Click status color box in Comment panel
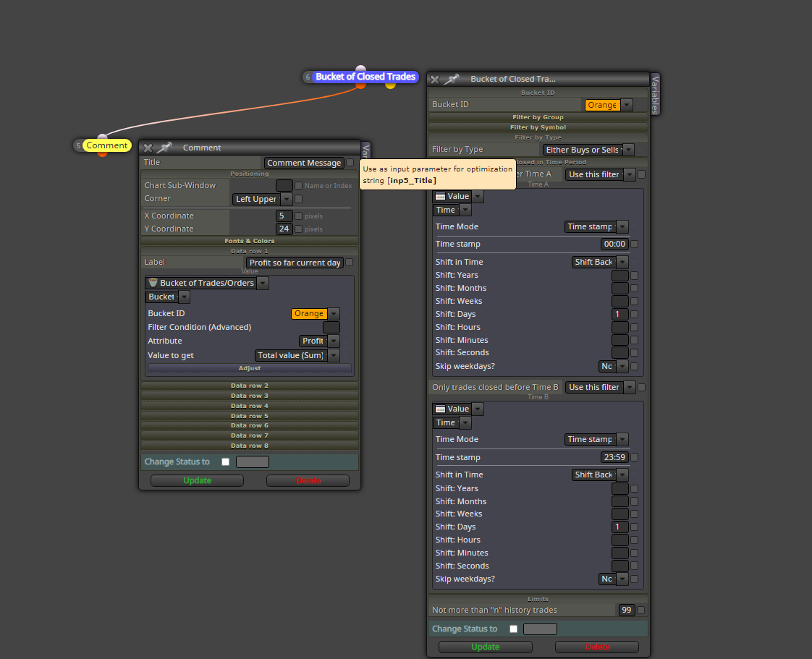Screen dimensions: 812x659 [252, 462]
